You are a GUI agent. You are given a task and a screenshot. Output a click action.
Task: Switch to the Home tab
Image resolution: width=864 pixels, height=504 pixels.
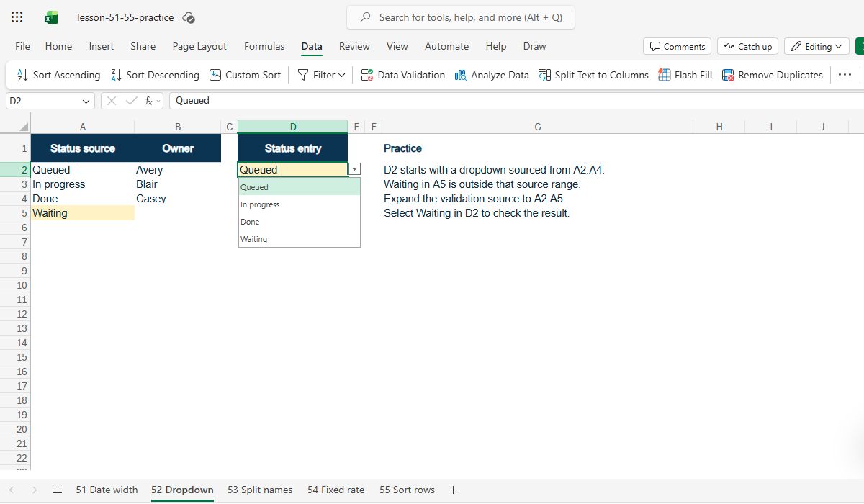(58, 46)
